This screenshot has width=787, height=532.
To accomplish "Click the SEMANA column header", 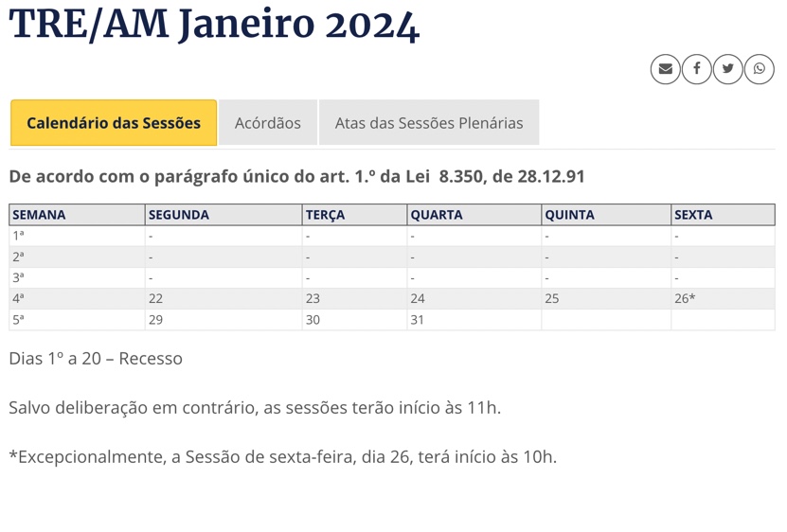I will (x=40, y=215).
